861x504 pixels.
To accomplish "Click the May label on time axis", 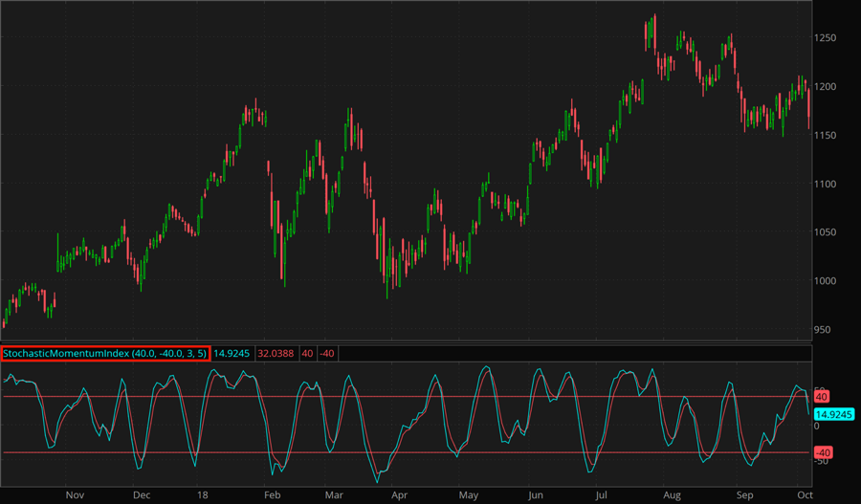I will click(x=468, y=495).
